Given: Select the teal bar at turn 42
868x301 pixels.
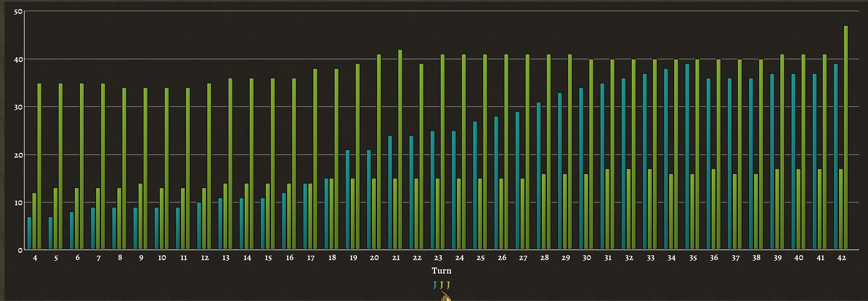Looking at the screenshot, I should [x=836, y=156].
